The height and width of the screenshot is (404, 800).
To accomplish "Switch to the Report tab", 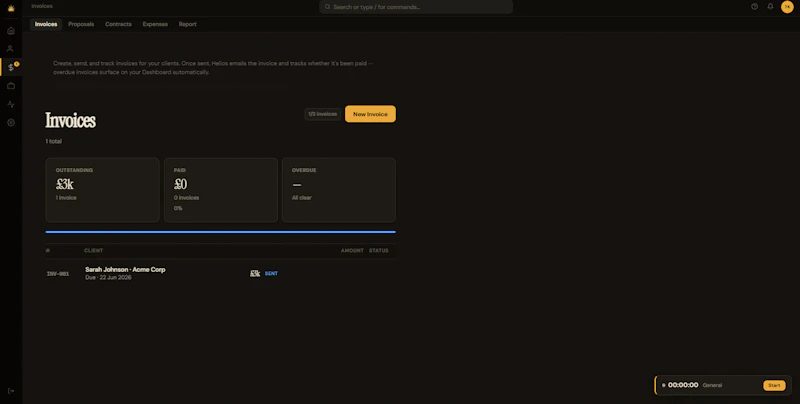I will [187, 24].
